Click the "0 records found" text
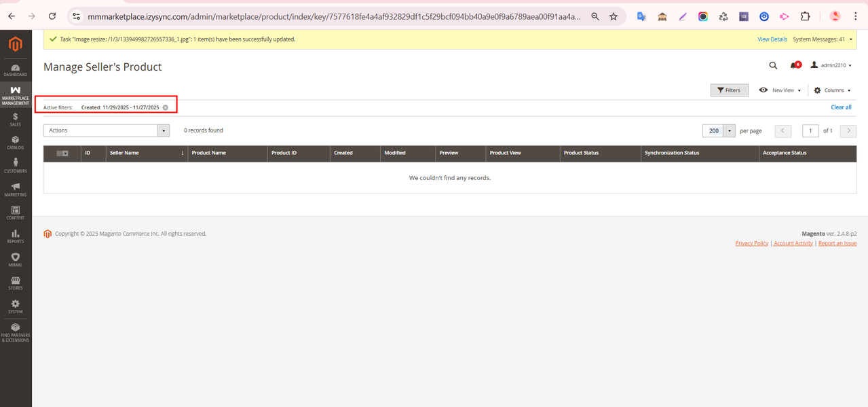 (x=204, y=130)
